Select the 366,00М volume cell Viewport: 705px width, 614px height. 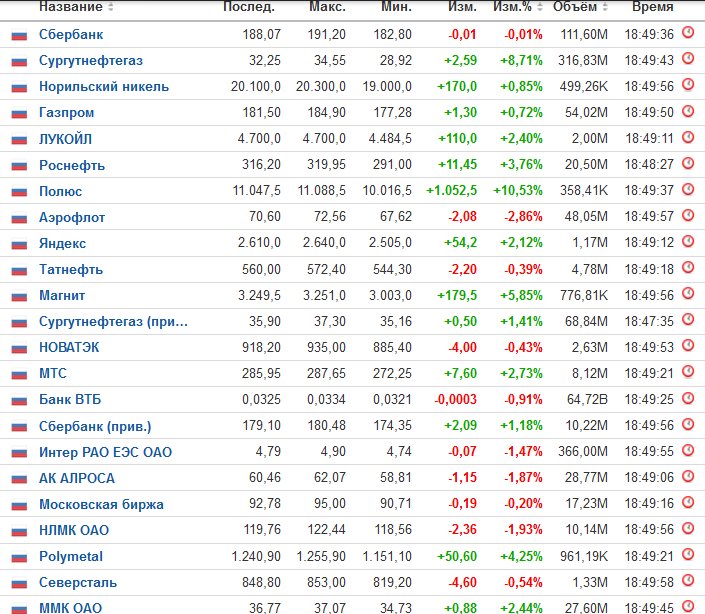583,451
